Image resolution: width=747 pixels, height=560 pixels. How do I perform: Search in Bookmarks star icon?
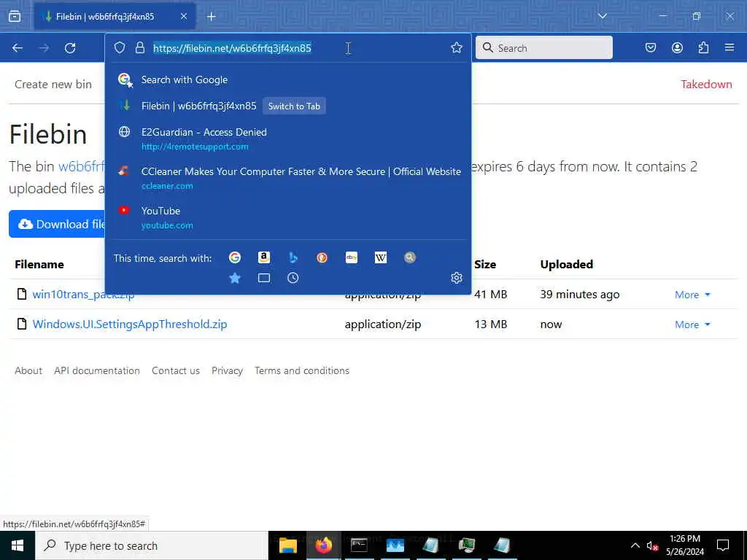point(235,278)
